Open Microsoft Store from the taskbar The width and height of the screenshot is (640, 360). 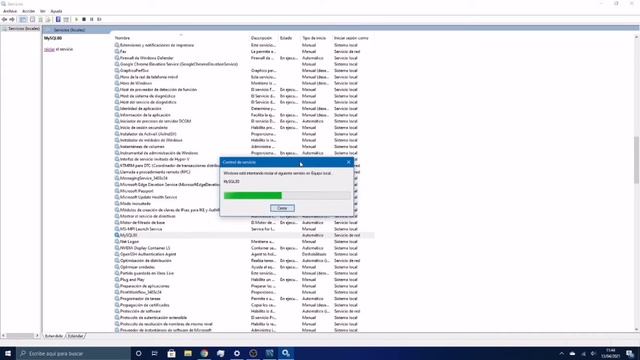(171, 353)
